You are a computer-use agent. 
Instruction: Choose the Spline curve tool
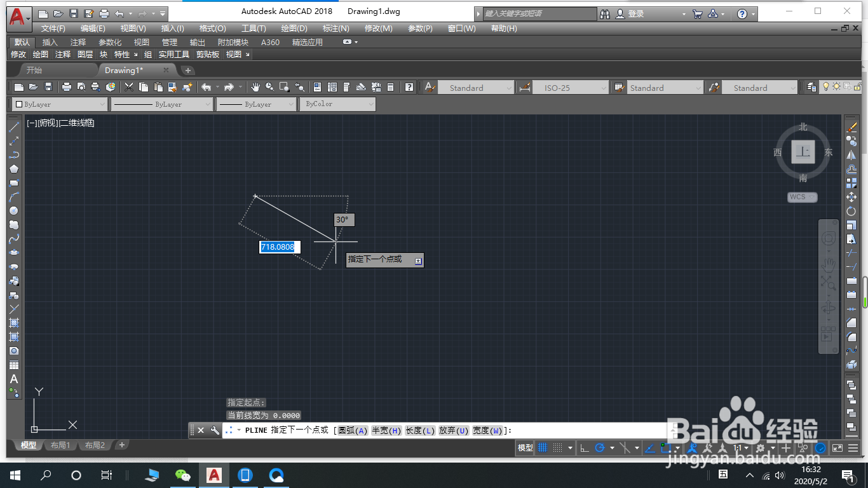click(14, 239)
